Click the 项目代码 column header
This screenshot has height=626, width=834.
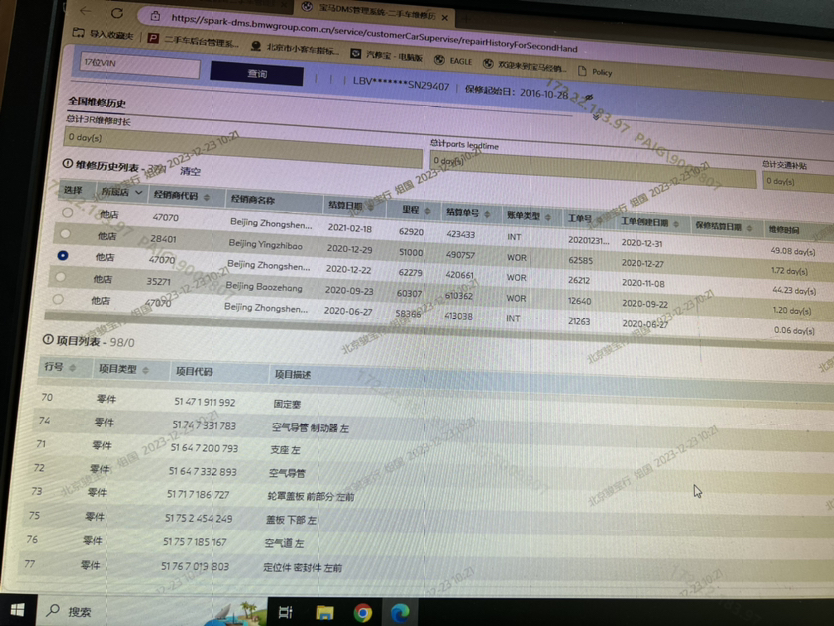195,371
